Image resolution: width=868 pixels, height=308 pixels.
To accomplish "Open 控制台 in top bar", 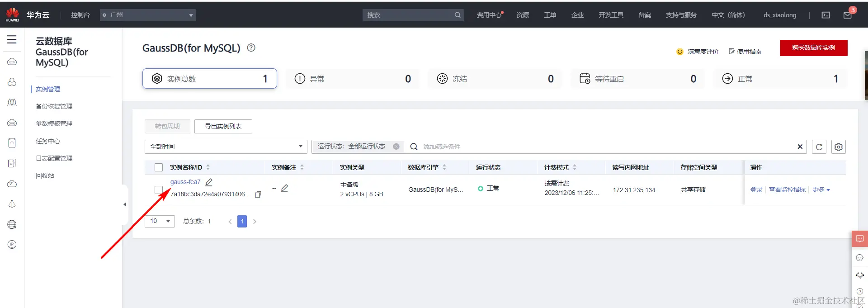I will (x=80, y=15).
